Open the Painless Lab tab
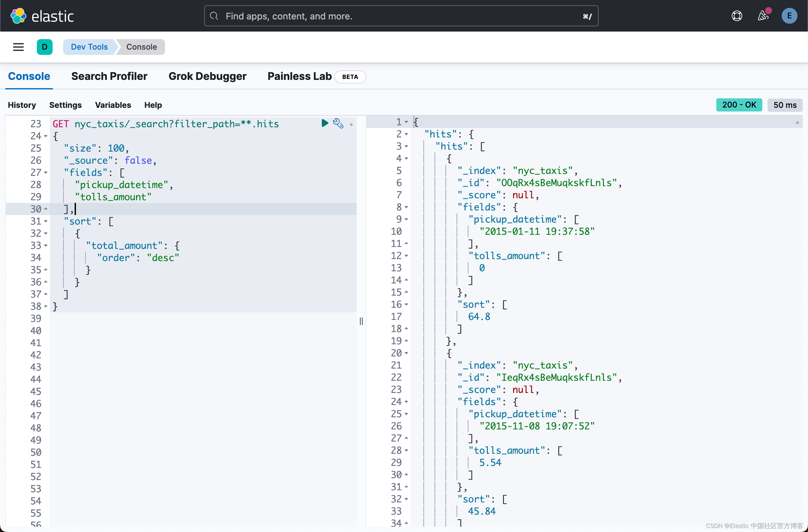Viewport: 808px width, 532px height. click(x=299, y=76)
